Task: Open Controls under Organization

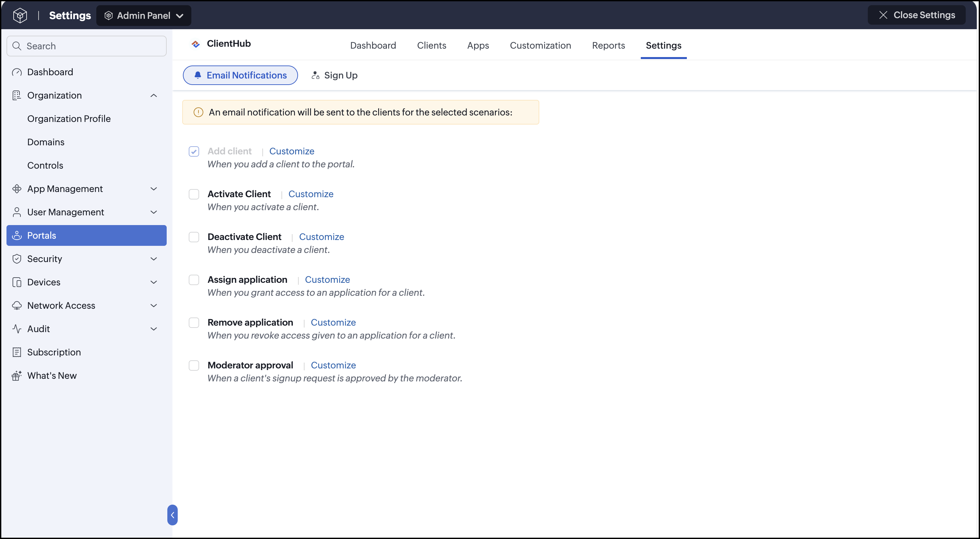Action: [45, 166]
